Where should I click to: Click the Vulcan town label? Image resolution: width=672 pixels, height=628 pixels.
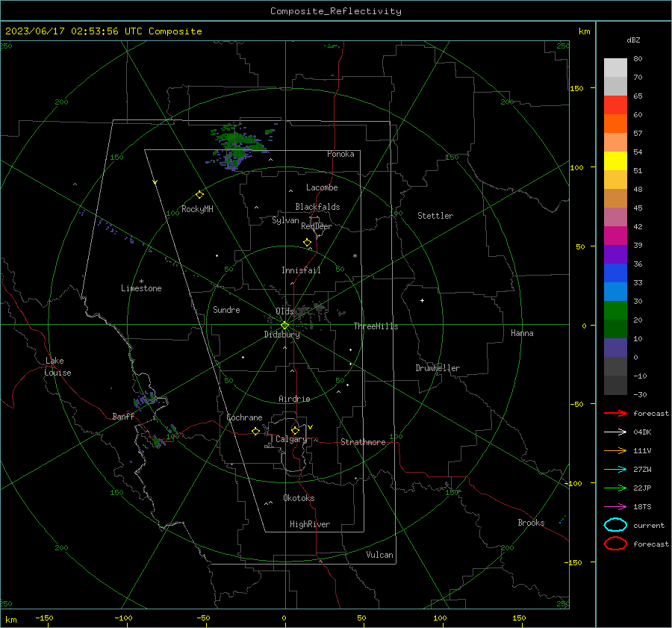(x=379, y=555)
